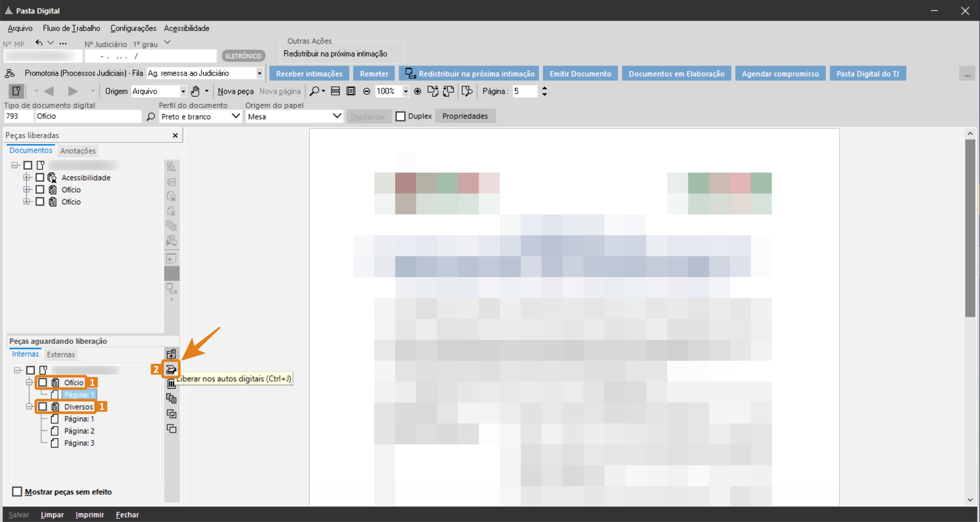Click the Propriedades button

click(465, 116)
